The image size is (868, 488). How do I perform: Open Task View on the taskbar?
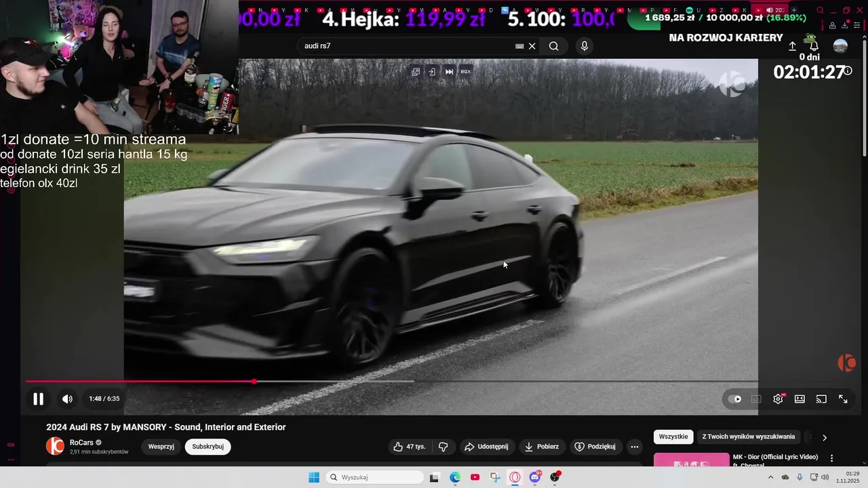tap(435, 477)
